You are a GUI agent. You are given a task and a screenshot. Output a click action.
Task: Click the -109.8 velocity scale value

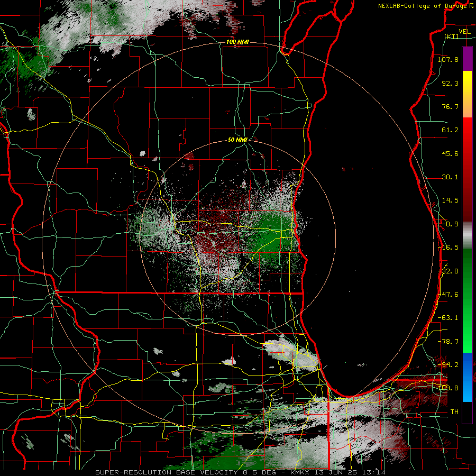(448, 388)
